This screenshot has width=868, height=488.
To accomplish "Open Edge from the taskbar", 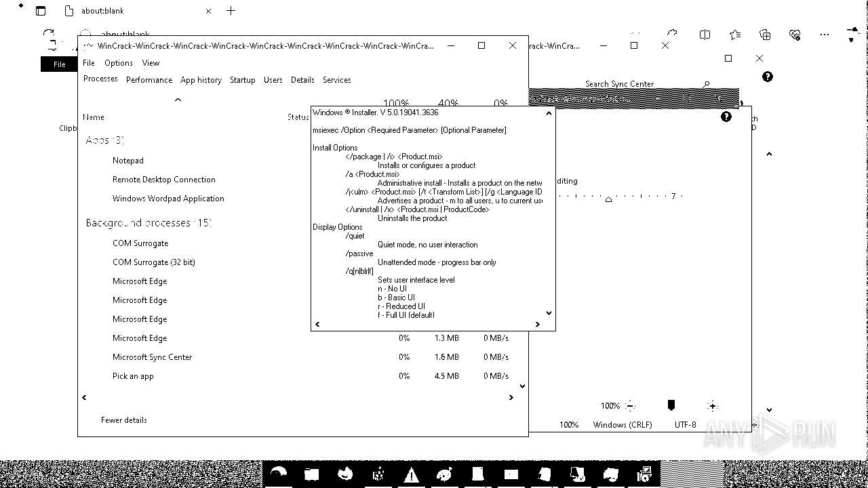I will click(x=279, y=474).
